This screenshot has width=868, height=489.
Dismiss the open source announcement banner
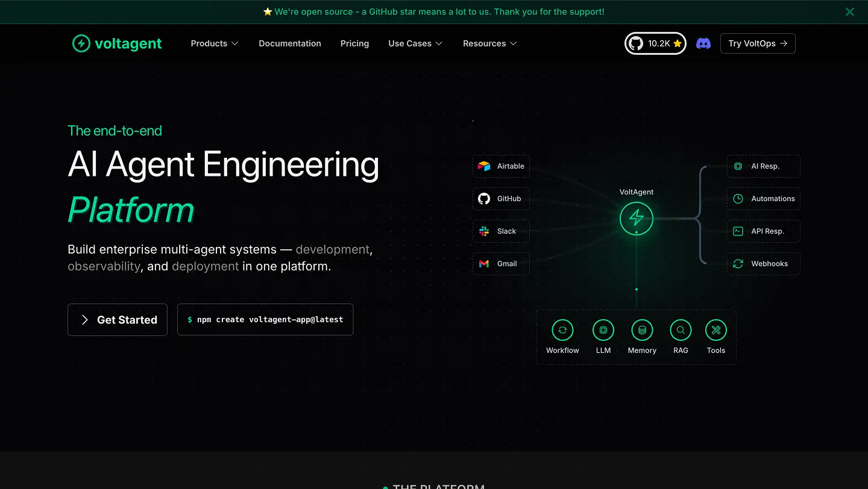coord(850,11)
